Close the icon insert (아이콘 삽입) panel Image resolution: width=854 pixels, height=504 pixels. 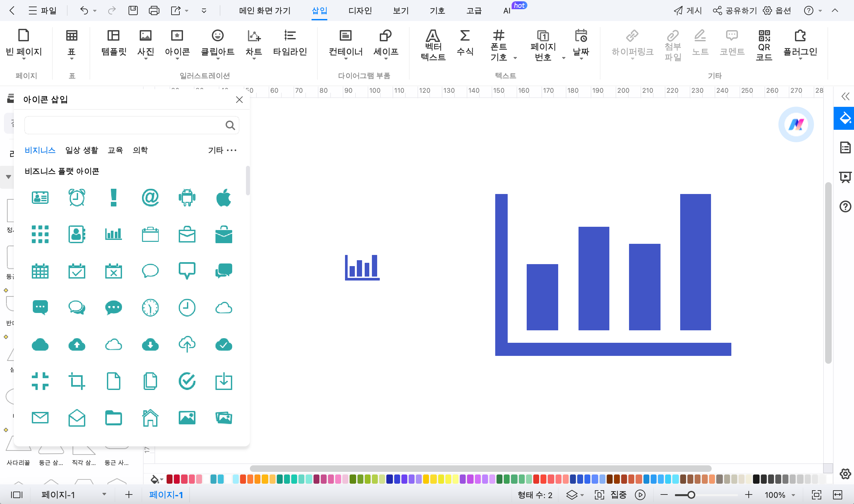point(239,100)
